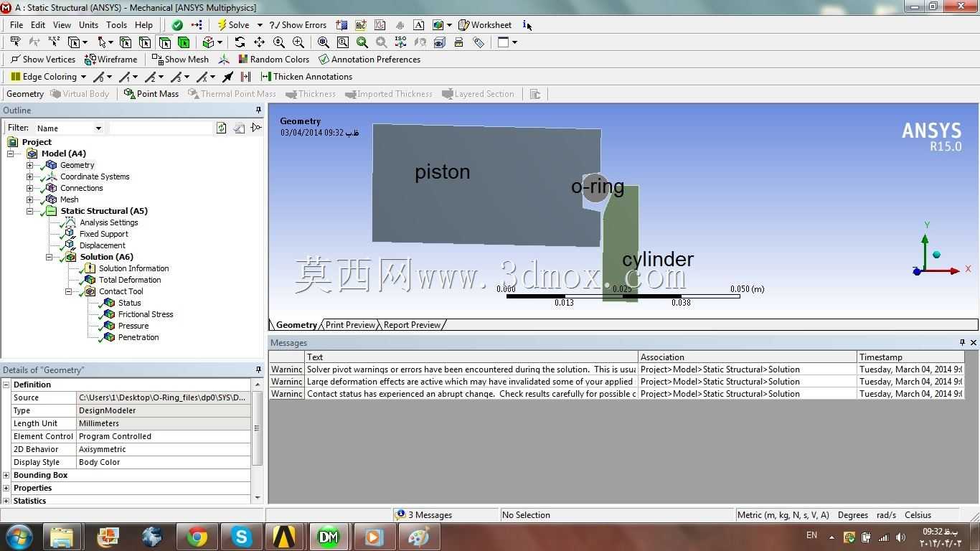Select the Pan tool icon

259,42
